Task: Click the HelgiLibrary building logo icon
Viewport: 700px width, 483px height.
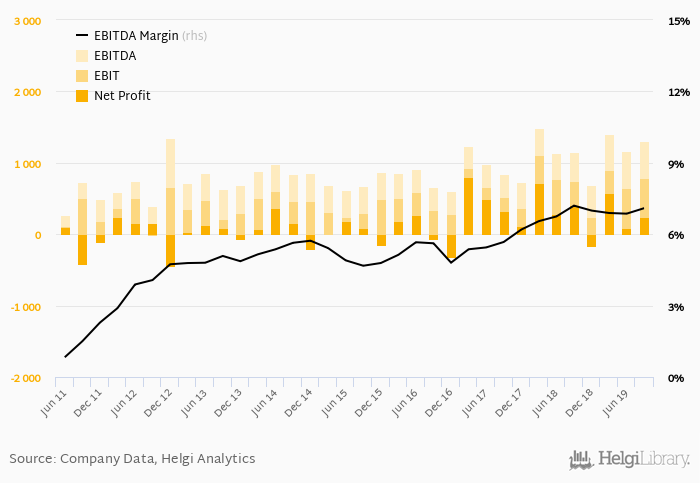Action: (580, 459)
